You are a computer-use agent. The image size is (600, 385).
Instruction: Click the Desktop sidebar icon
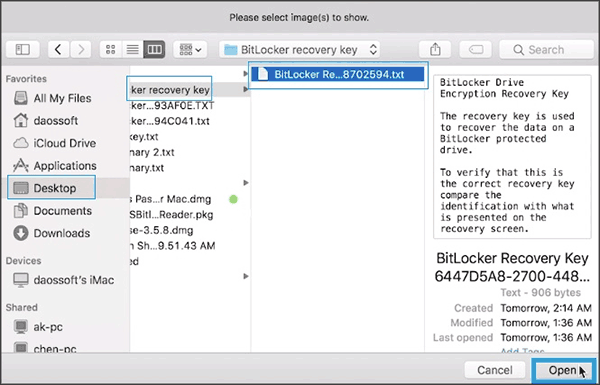21,188
